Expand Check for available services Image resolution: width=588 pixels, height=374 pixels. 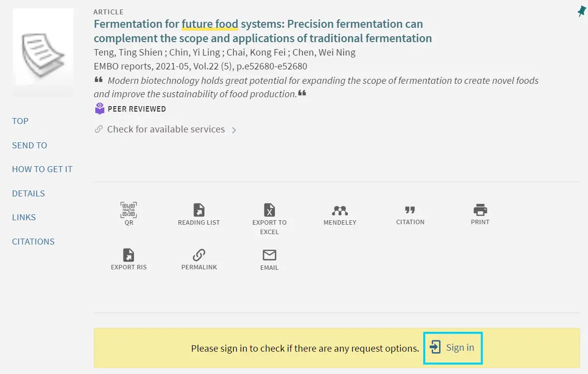pos(165,129)
